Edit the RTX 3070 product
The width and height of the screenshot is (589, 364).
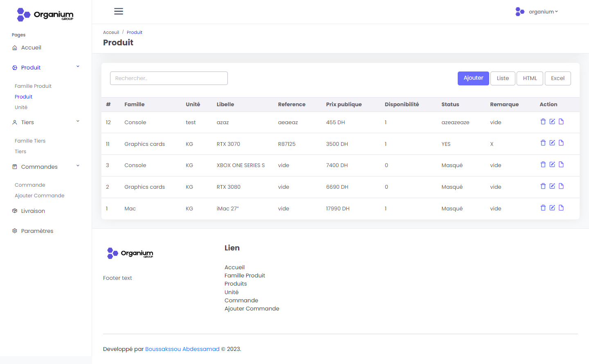552,143
